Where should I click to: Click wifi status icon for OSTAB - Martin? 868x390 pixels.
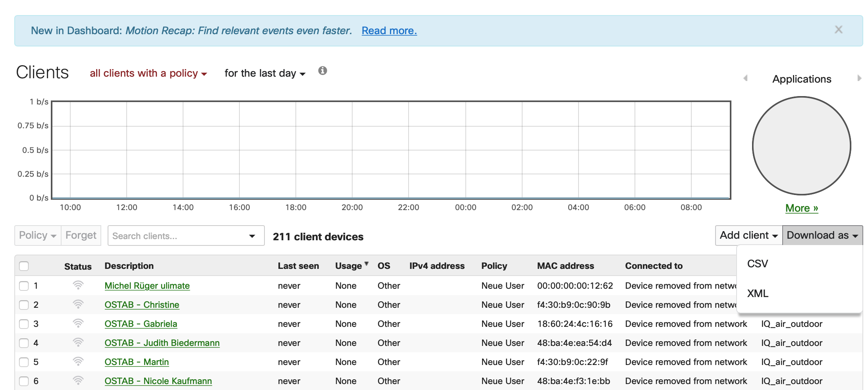tap(78, 361)
